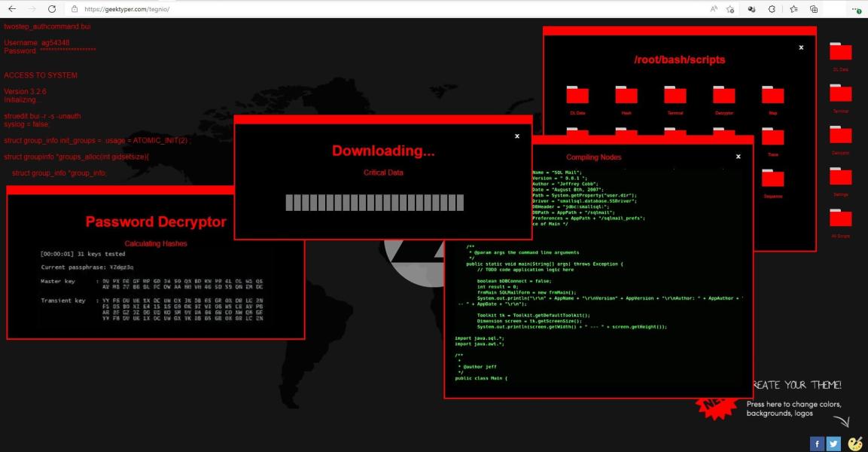Open the DL Data folder in the right sidebar

pos(840,52)
